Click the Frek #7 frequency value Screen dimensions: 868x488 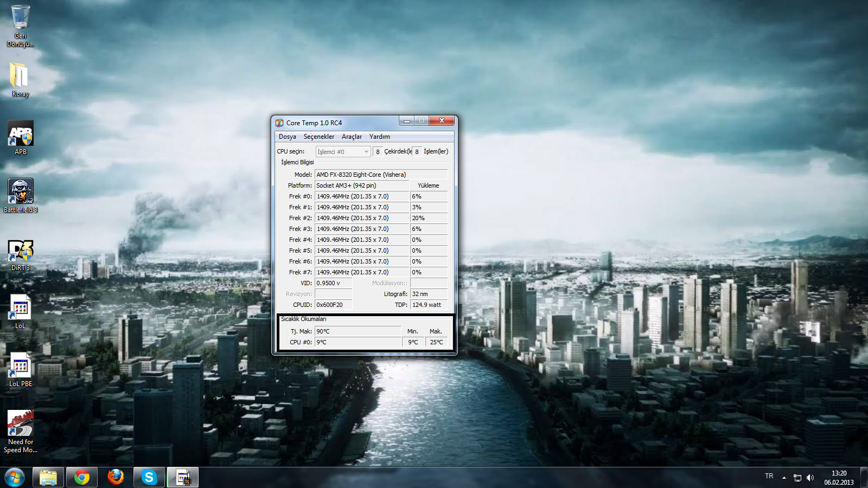pyautogui.click(x=361, y=272)
